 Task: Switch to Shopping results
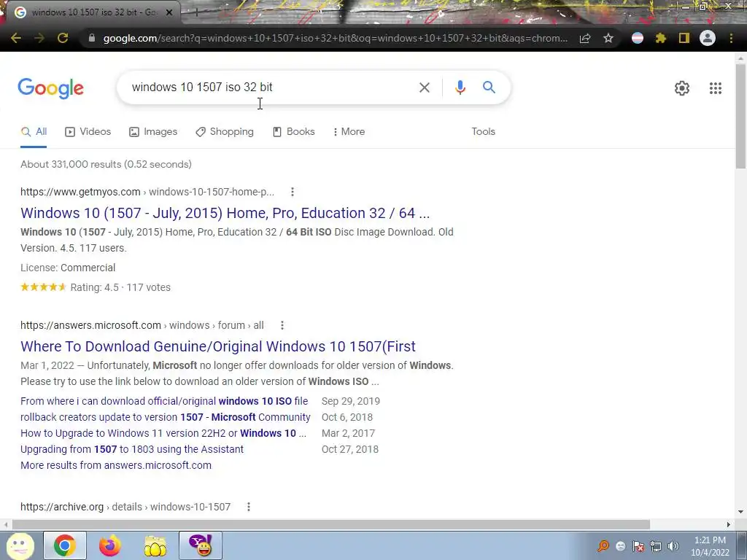click(x=225, y=131)
